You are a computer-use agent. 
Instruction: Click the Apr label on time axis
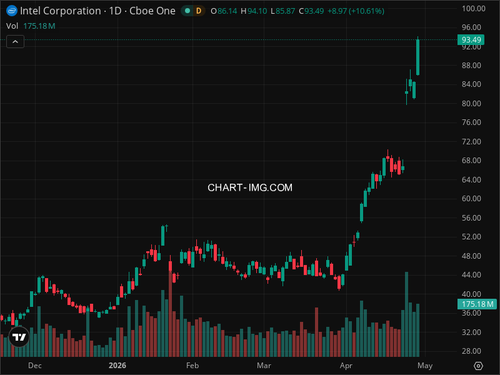click(346, 366)
